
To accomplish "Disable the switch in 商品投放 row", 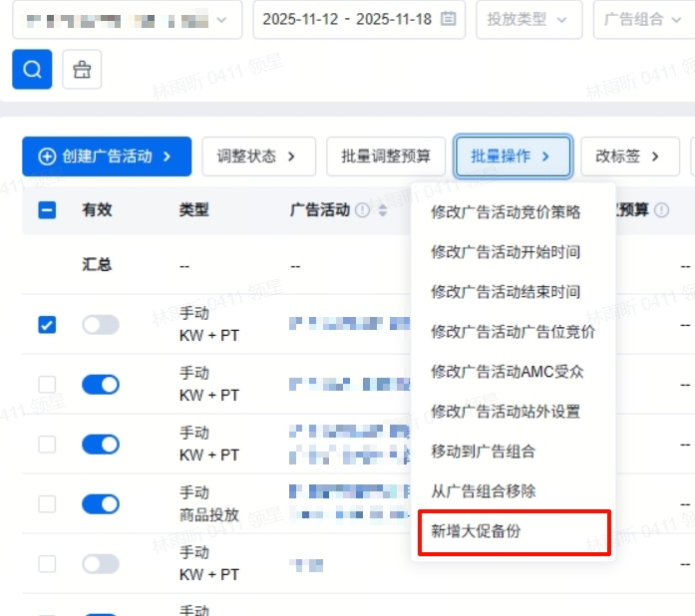I will click(x=100, y=504).
